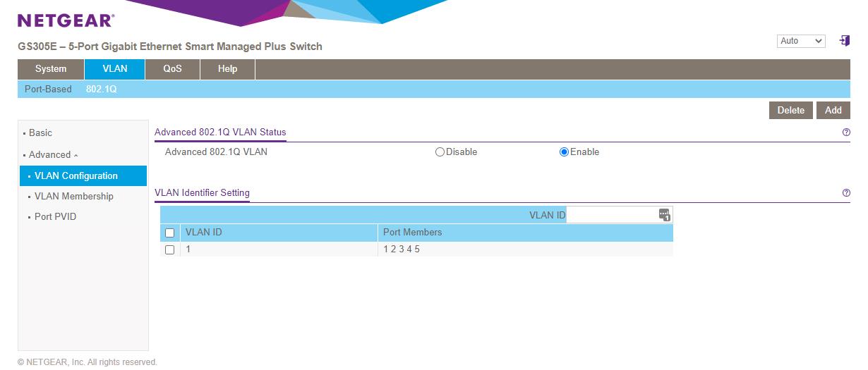Screen dimensions: 868x370
Task: Switch to the Port-Based VLAN subtab
Action: click(x=48, y=90)
